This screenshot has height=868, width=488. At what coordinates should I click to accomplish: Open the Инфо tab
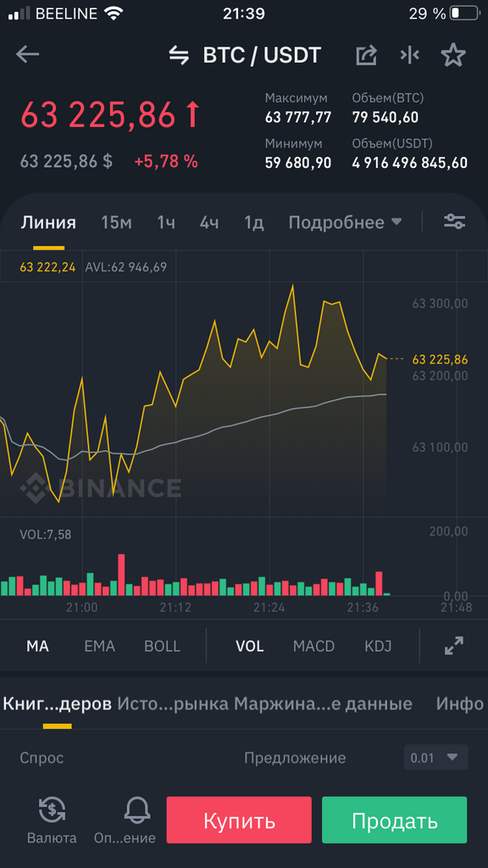(x=459, y=704)
